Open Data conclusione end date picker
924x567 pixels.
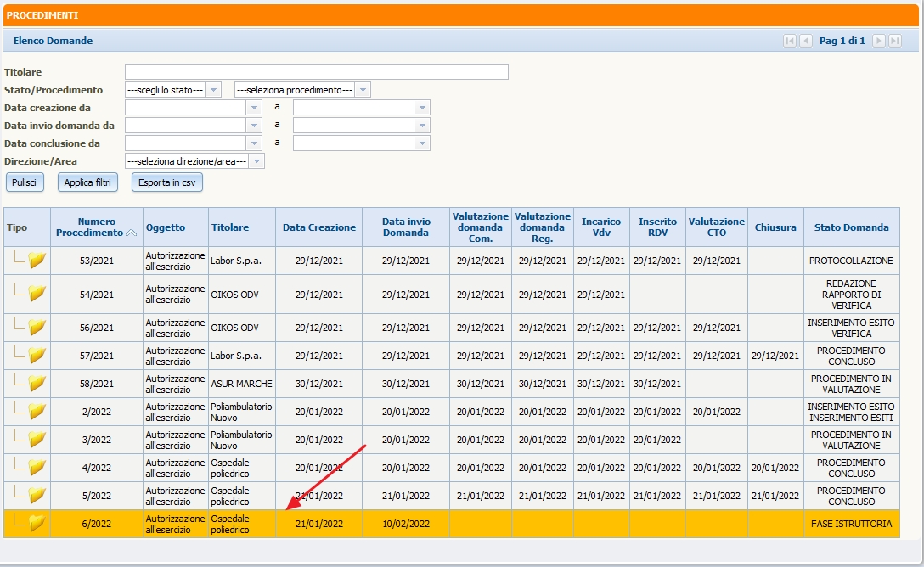[x=422, y=143]
